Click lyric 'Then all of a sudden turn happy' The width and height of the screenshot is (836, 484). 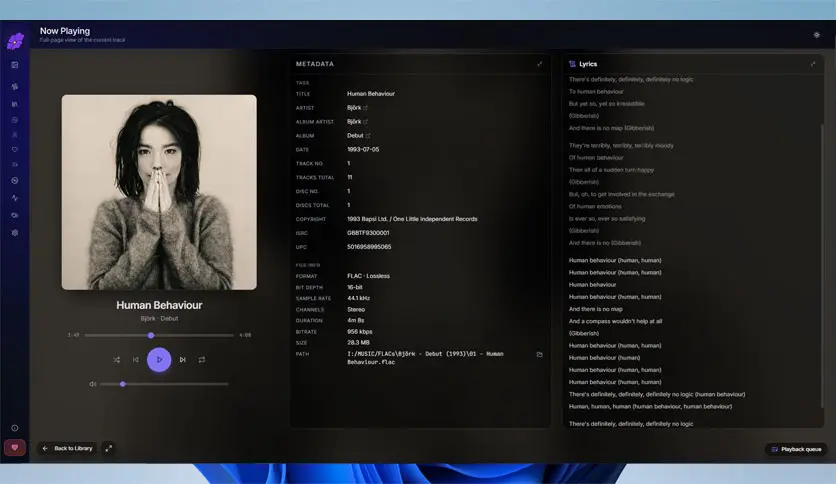[x=611, y=170]
